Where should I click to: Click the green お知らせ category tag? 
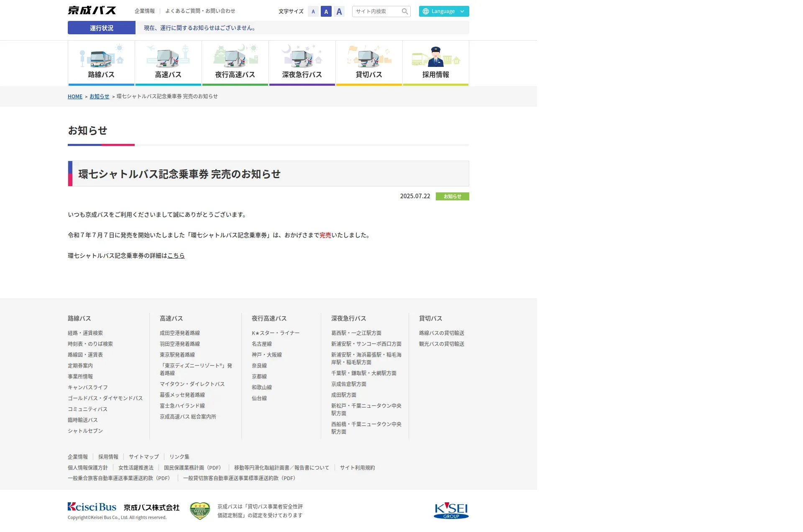coord(452,196)
